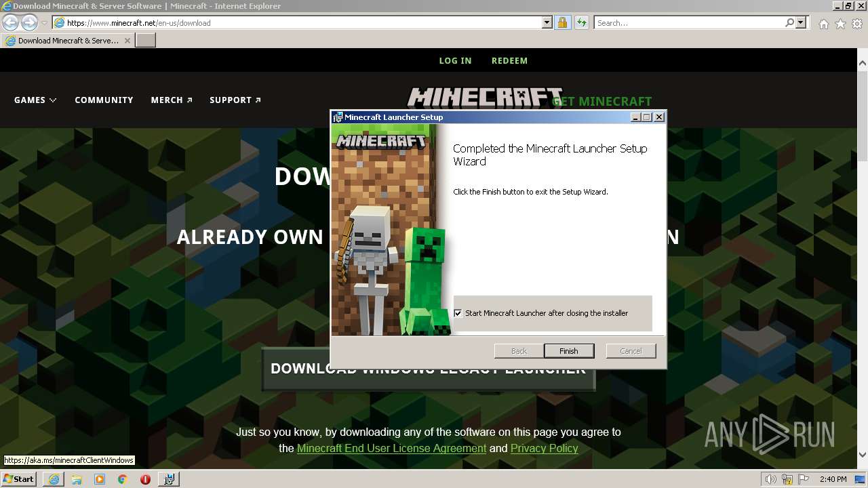Click the Internet Explorer taskbar icon
Screen dimensions: 868x488
[x=54, y=479]
